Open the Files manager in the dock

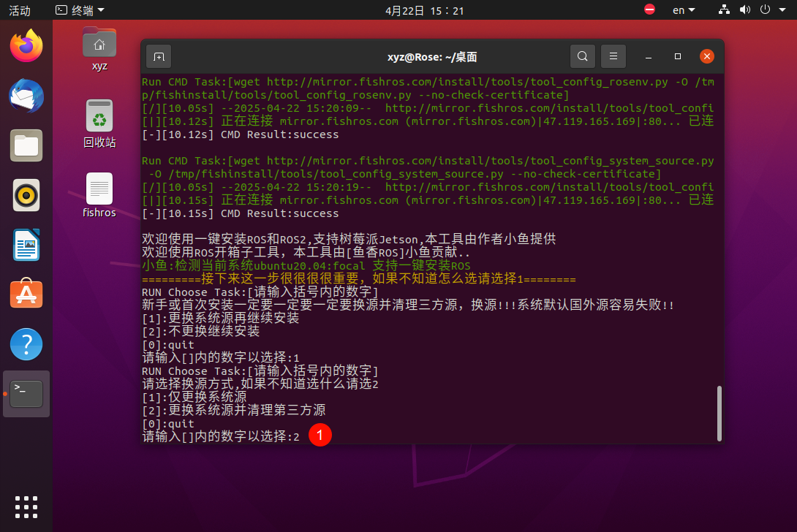tap(26, 146)
